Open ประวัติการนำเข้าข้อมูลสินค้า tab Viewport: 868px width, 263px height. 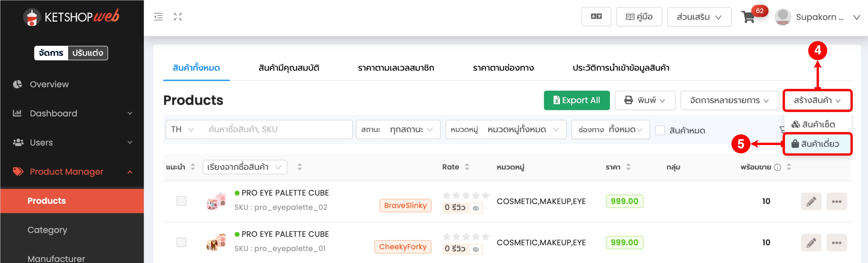coord(621,68)
